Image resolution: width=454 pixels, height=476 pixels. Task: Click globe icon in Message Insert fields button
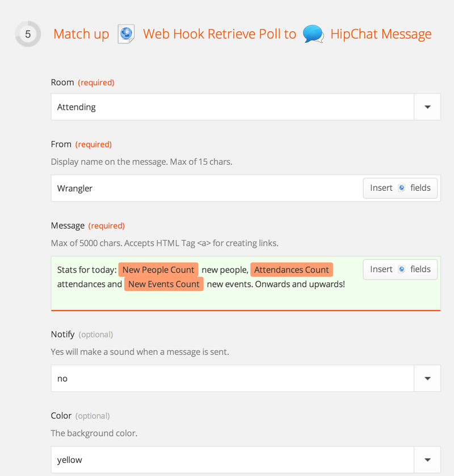tap(402, 269)
